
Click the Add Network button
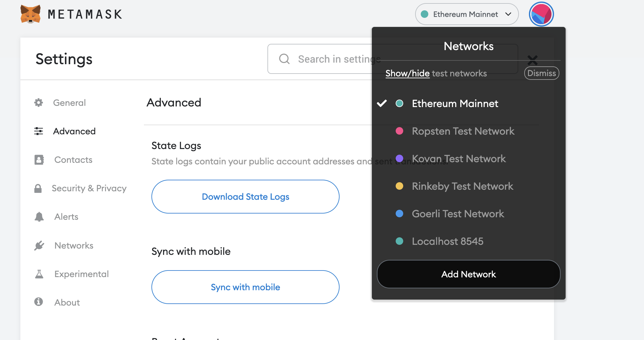coord(468,274)
